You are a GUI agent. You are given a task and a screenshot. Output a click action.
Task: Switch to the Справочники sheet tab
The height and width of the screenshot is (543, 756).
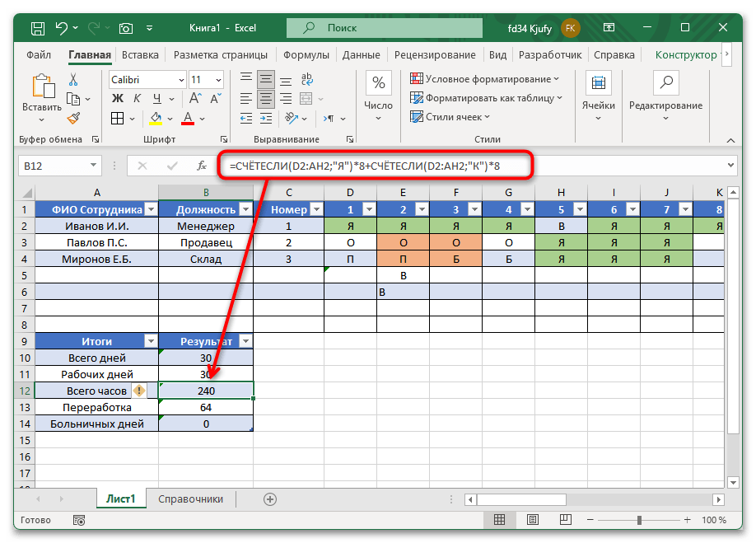tap(190, 499)
